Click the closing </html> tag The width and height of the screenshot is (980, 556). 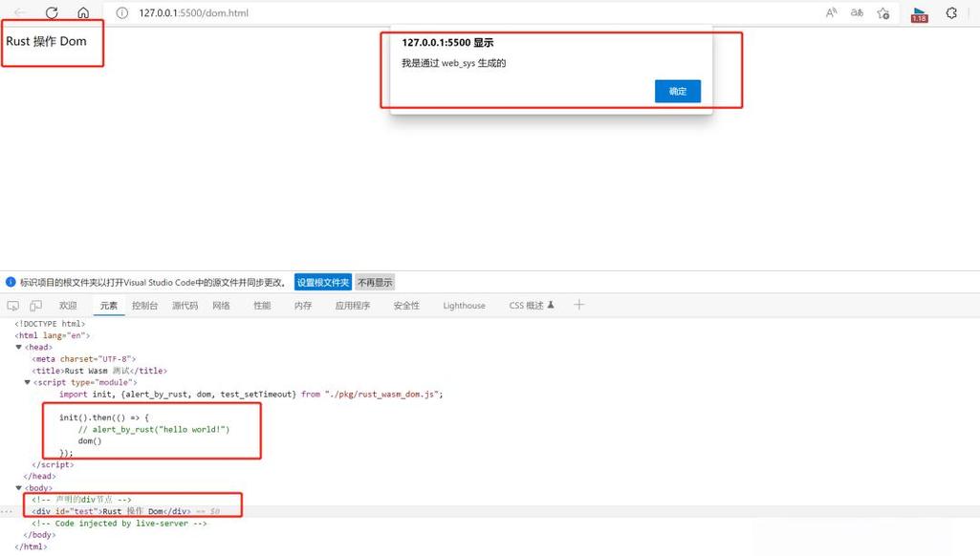[x=31, y=546]
